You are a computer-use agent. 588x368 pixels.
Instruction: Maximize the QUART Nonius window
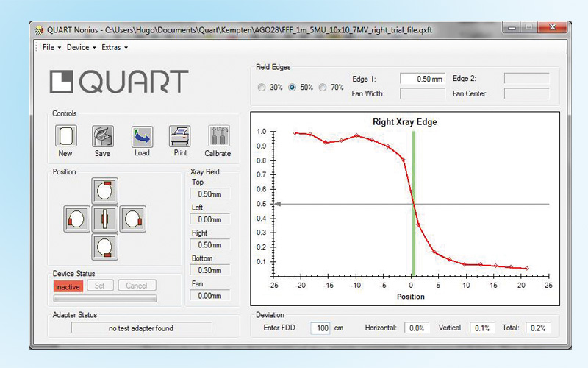click(x=529, y=27)
